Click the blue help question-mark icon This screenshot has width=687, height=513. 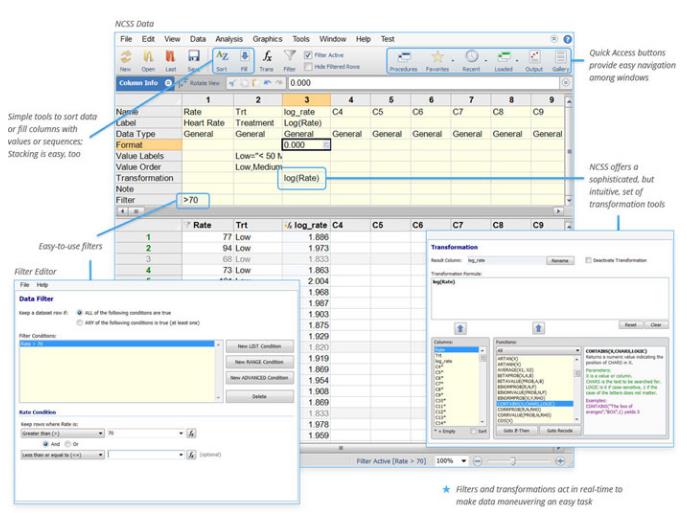[x=567, y=39]
